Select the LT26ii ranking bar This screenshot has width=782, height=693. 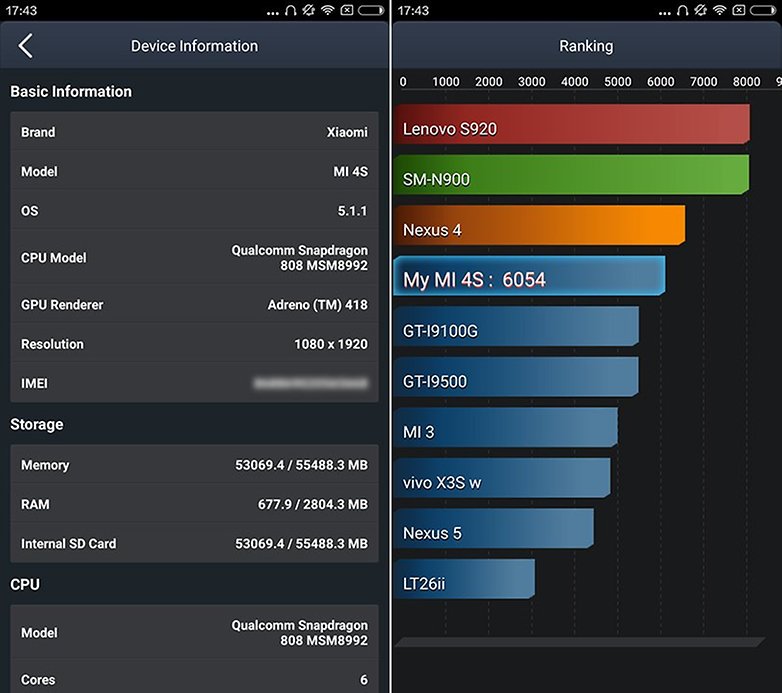[464, 579]
